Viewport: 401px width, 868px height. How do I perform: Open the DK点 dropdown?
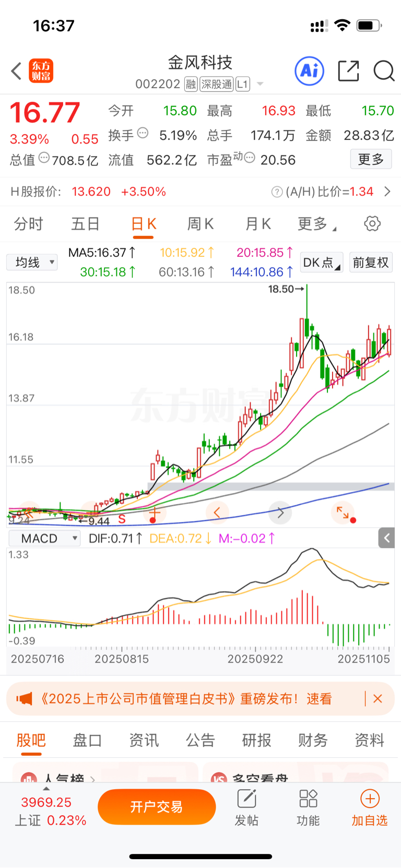322,262
